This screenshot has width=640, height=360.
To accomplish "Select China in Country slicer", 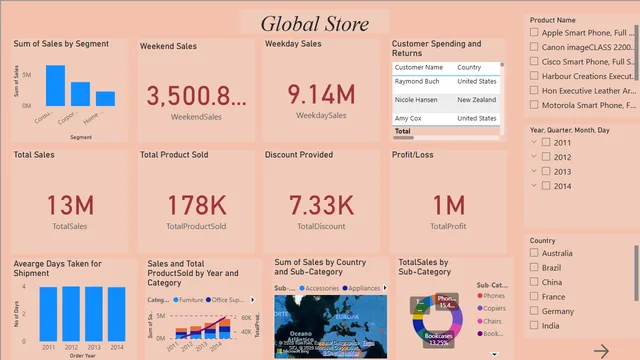I will point(534,282).
